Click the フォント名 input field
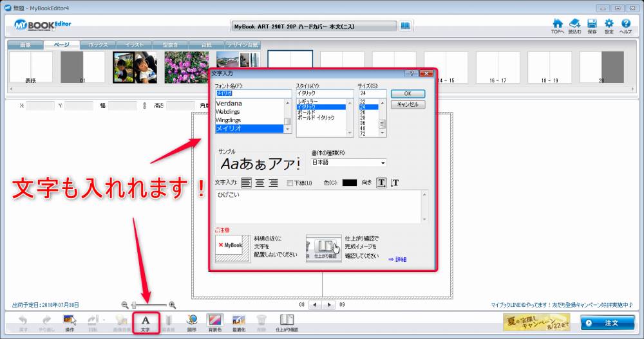Image resolution: width=644 pixels, height=339 pixels. (x=253, y=93)
